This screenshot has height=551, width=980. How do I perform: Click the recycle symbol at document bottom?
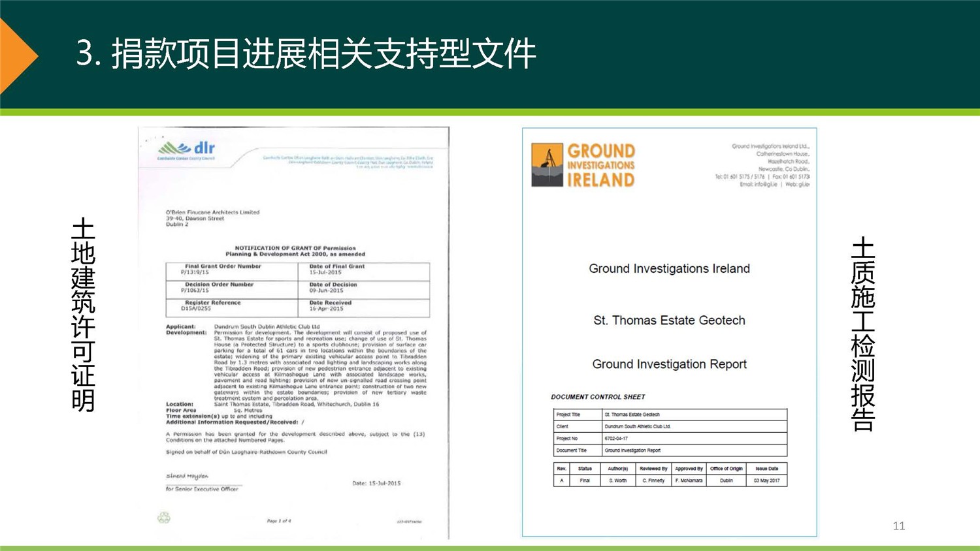click(163, 518)
